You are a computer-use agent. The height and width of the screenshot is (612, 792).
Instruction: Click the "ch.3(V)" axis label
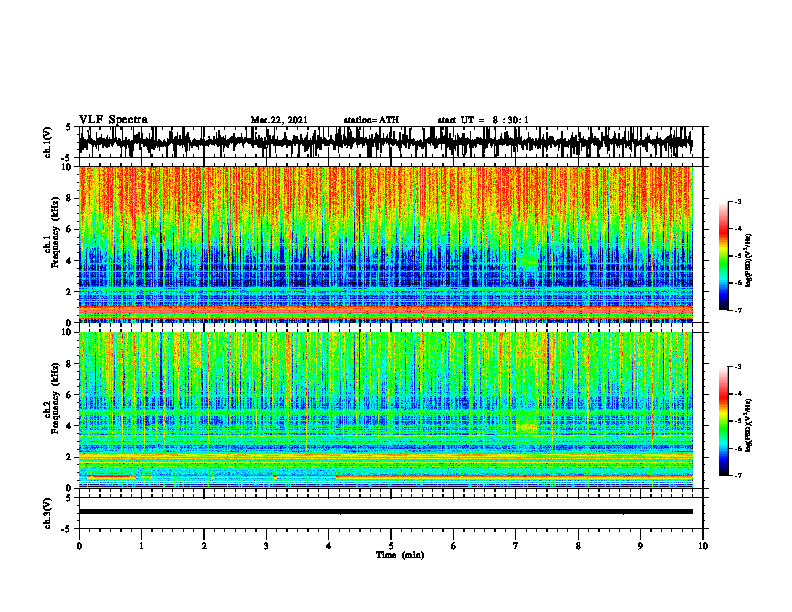tap(48, 513)
